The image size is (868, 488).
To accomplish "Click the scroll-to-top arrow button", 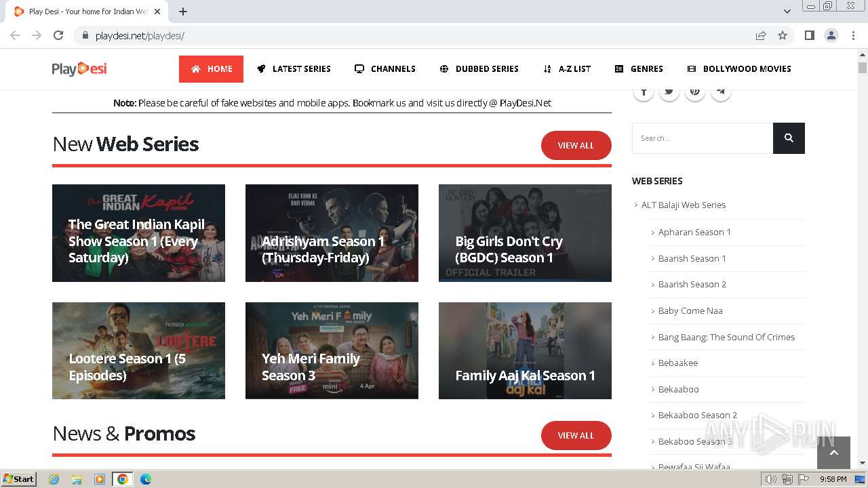I will click(833, 453).
